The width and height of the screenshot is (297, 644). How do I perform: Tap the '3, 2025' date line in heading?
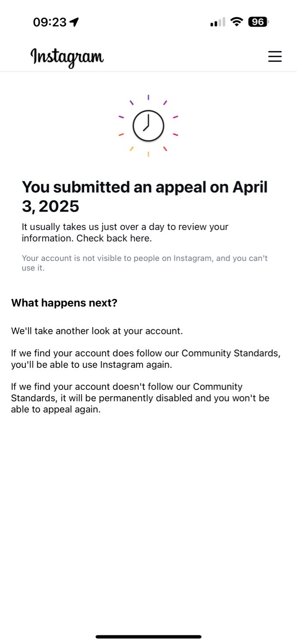(x=51, y=207)
